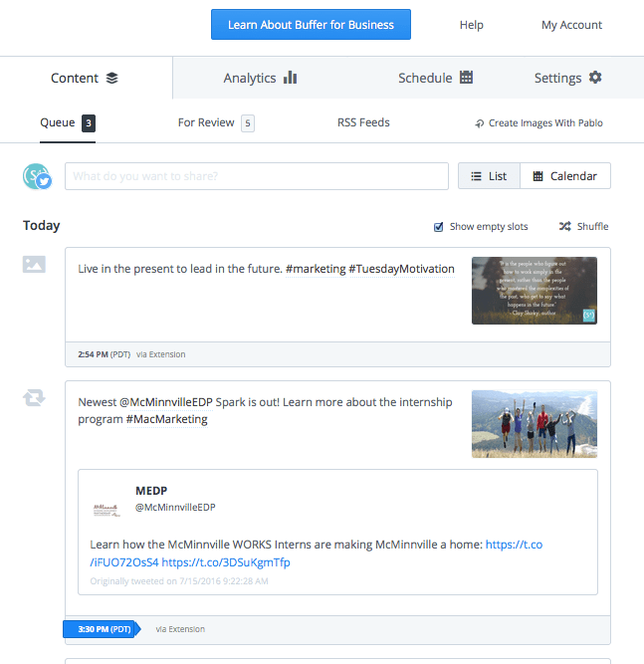
Task: Uncheck Show empty slots checkbox
Action: pos(439,227)
